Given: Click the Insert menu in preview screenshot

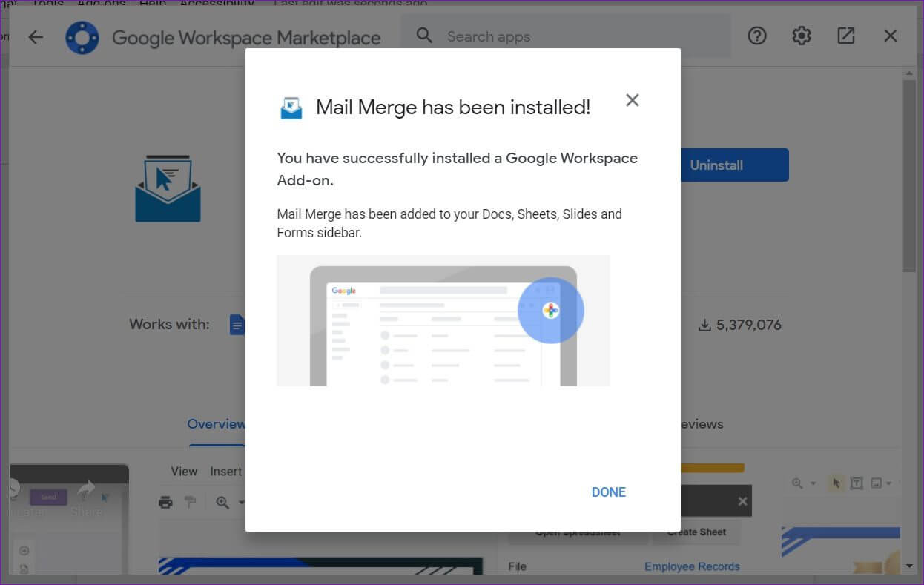Looking at the screenshot, I should (226, 471).
